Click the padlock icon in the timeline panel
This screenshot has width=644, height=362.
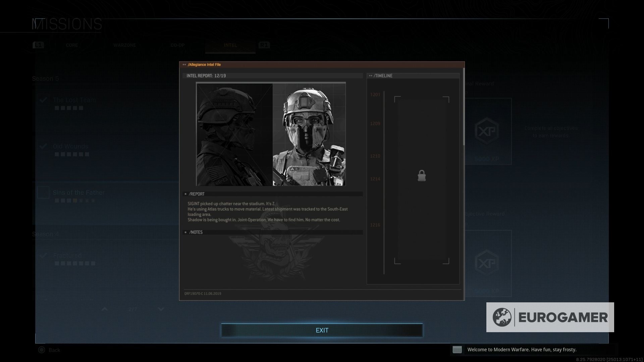[422, 176]
